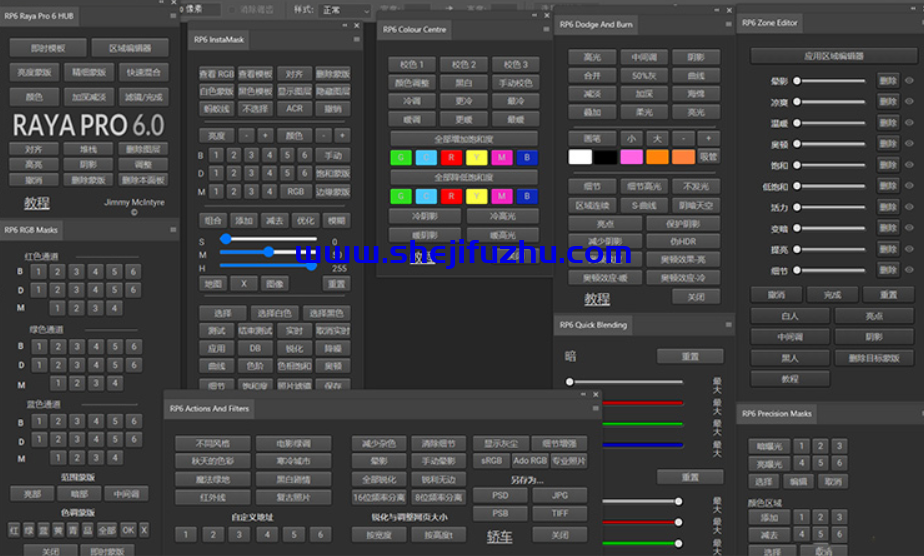Image resolution: width=924 pixels, height=556 pixels.
Task: Switch to the RP6 Dodge And Burn tab
Action: tap(596, 24)
